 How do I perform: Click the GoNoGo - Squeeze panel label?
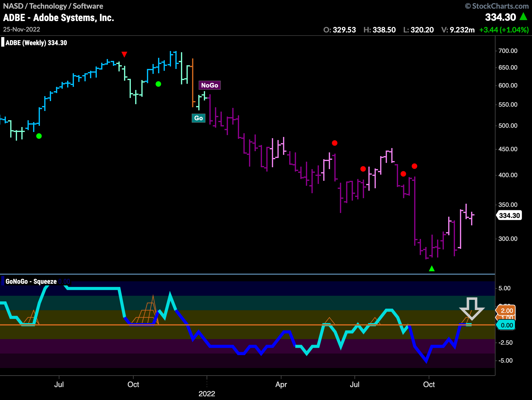[x=31, y=281]
